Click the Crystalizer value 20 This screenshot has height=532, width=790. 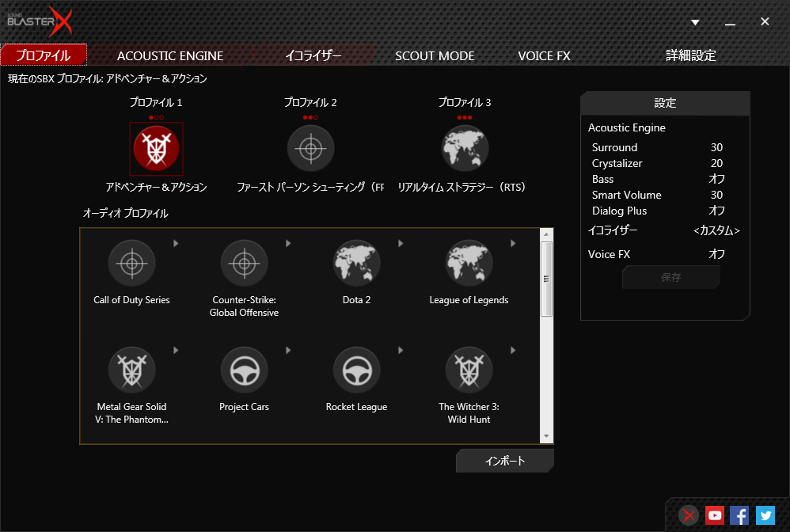716,163
